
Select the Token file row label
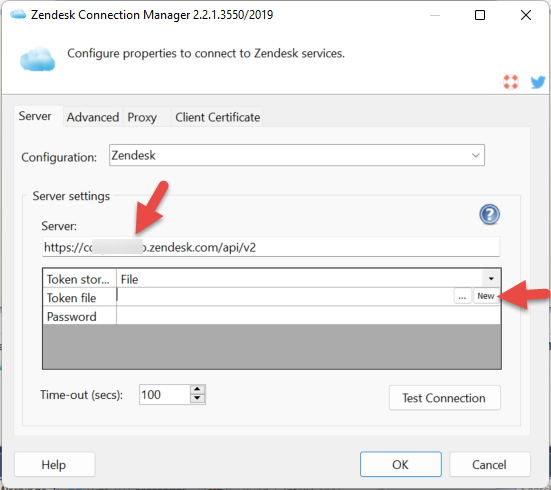80,297
